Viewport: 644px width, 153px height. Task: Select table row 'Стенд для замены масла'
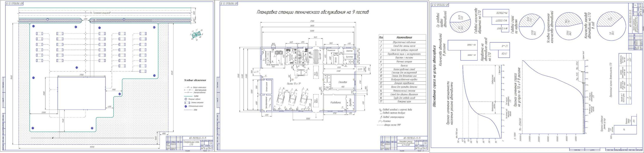(x=402, y=46)
